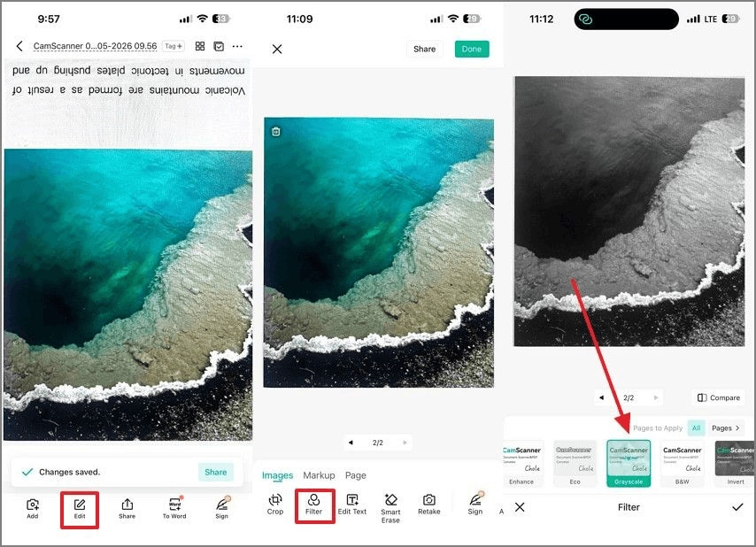Add a tag with the Tag + button
This screenshot has height=547, width=756.
click(x=174, y=46)
